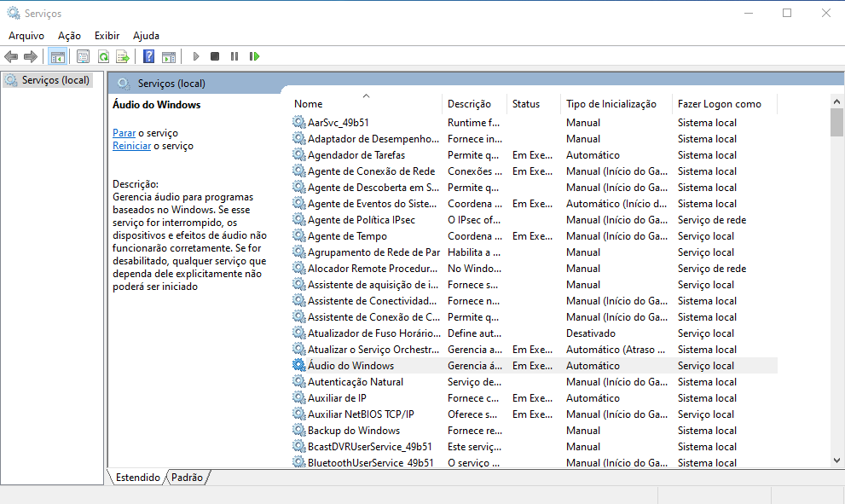845x504 pixels.
Task: Click the 'Conexões ...' description cell
Action: click(475, 171)
